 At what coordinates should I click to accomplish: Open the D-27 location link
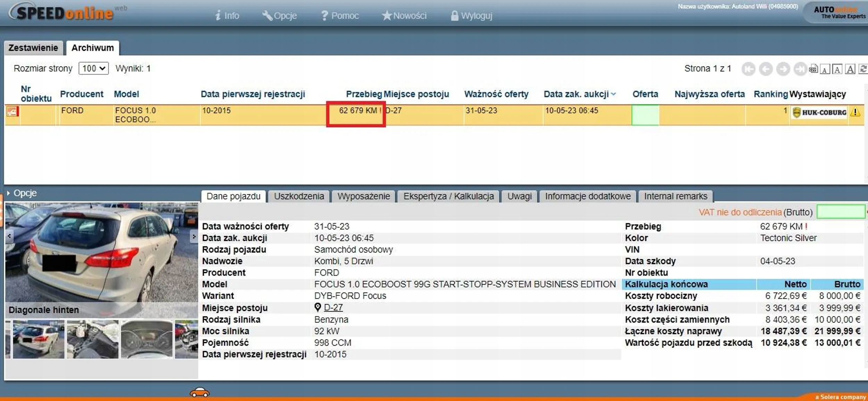tap(333, 307)
